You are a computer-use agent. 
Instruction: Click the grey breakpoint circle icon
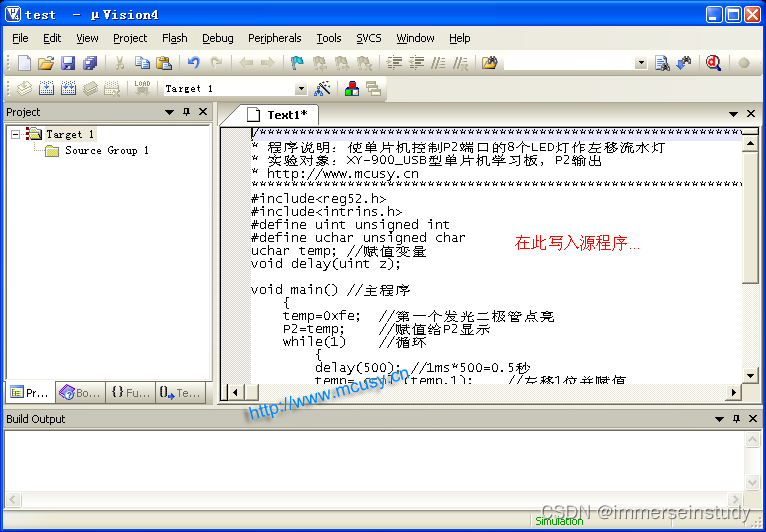744,63
